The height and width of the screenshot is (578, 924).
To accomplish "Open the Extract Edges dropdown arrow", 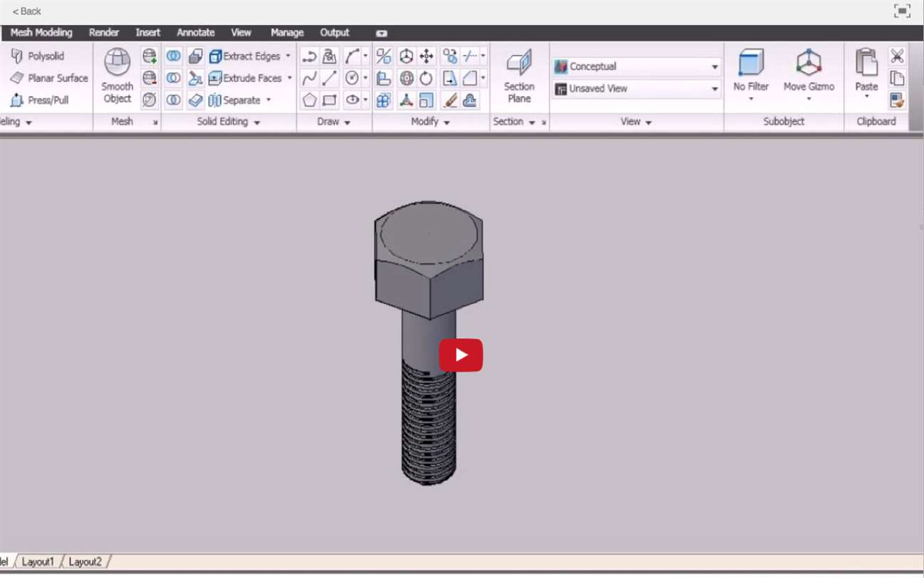I will pyautogui.click(x=288, y=56).
